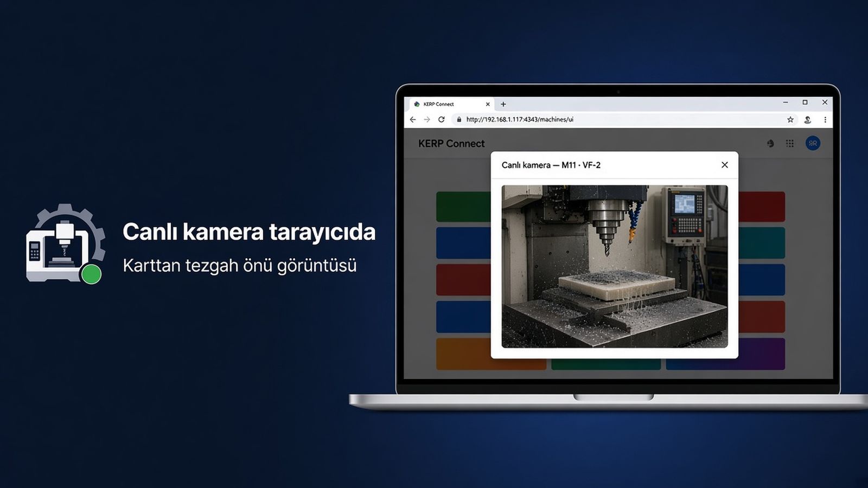The width and height of the screenshot is (868, 488).
Task: Click the CNC machine logo icon
Action: (65, 244)
